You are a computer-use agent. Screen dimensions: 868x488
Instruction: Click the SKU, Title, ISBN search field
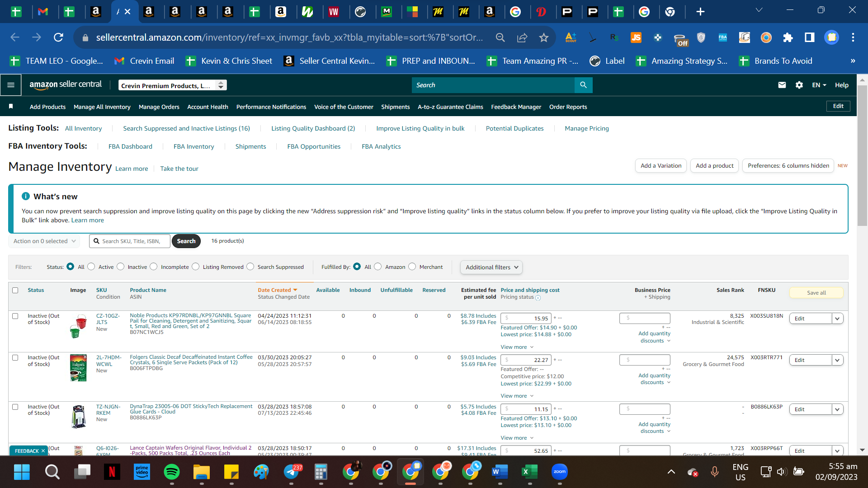pos(130,241)
